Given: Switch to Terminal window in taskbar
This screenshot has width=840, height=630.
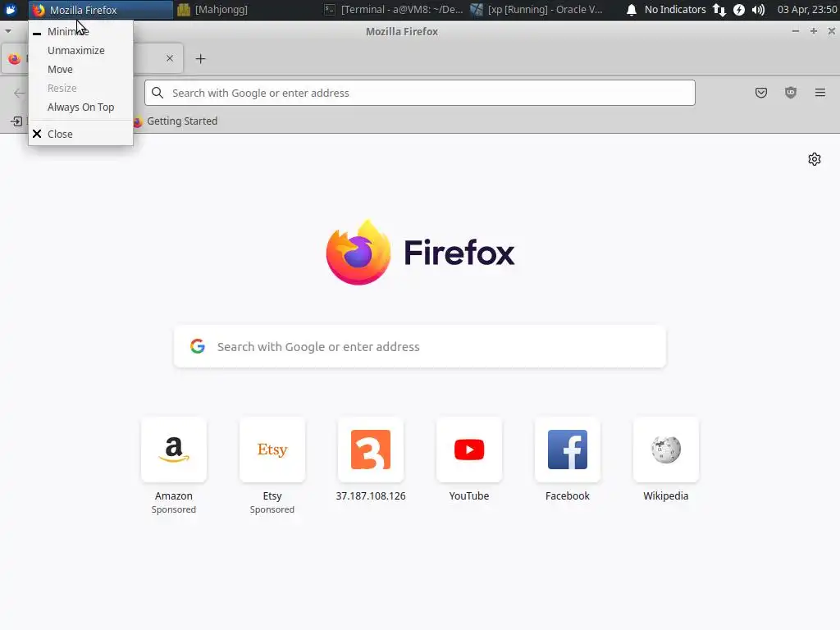Looking at the screenshot, I should 395,10.
